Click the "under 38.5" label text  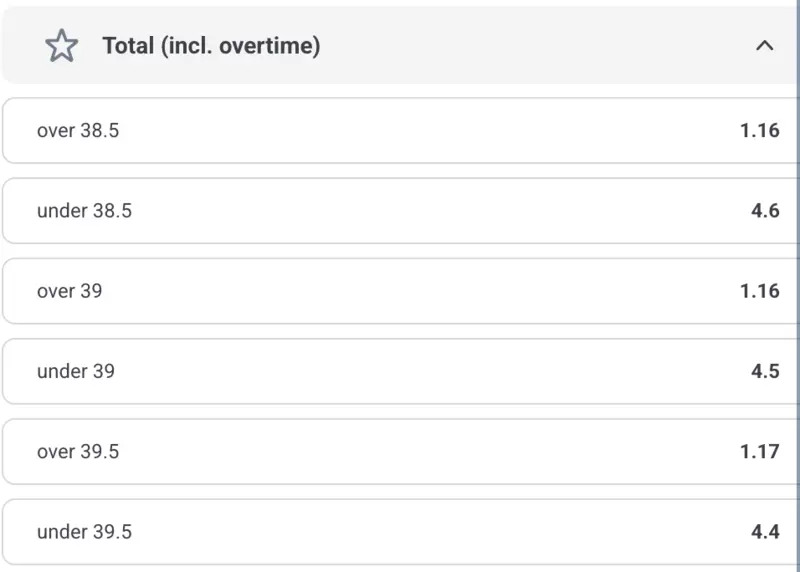84,211
